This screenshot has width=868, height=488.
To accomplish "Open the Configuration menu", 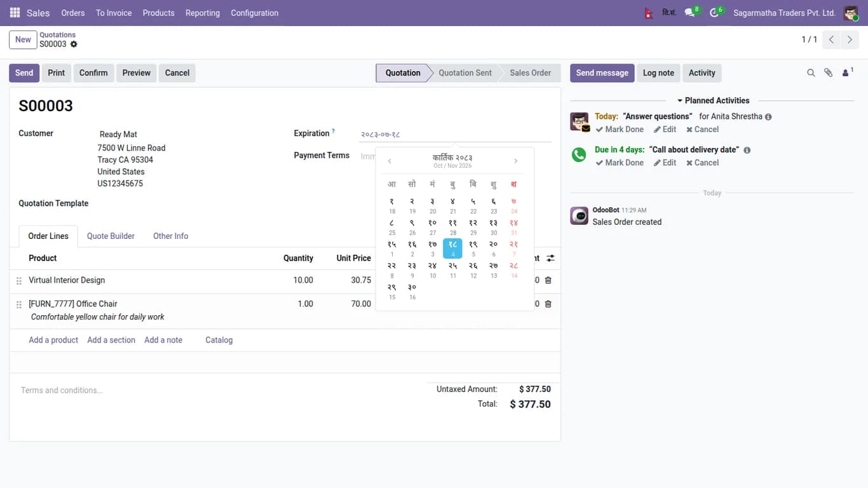I will 255,13.
